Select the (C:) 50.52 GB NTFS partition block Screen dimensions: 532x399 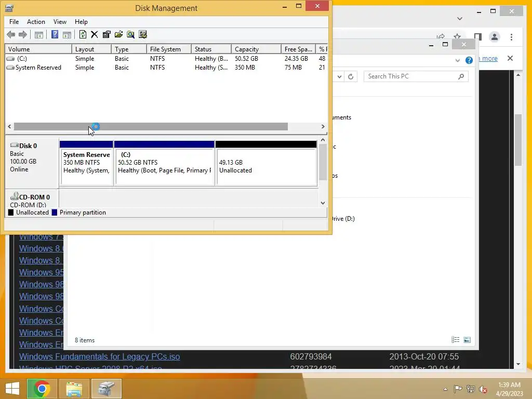[x=164, y=164]
